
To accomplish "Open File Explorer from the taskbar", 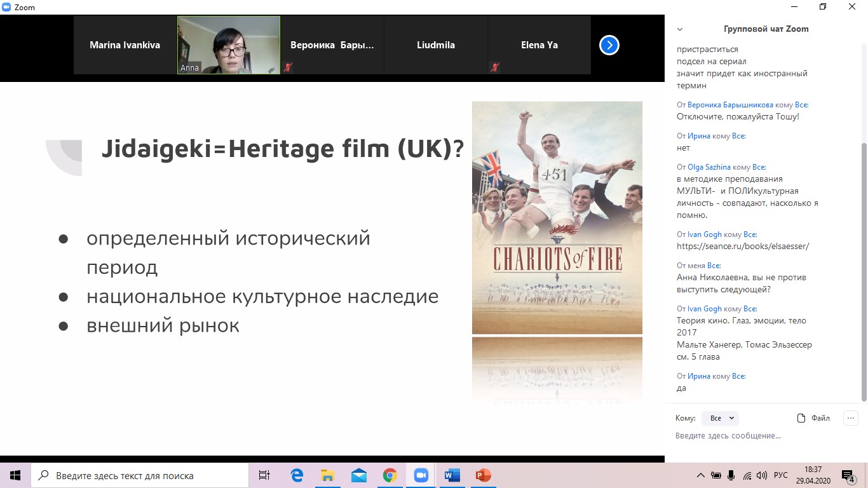I will [327, 475].
